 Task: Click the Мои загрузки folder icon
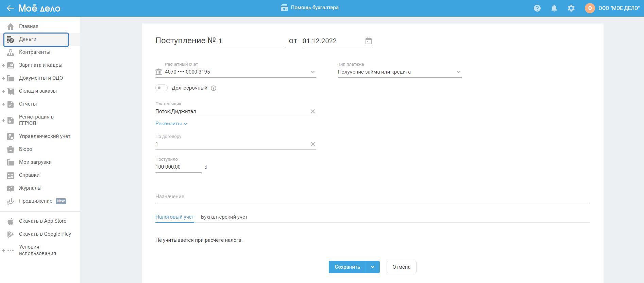[11, 162]
